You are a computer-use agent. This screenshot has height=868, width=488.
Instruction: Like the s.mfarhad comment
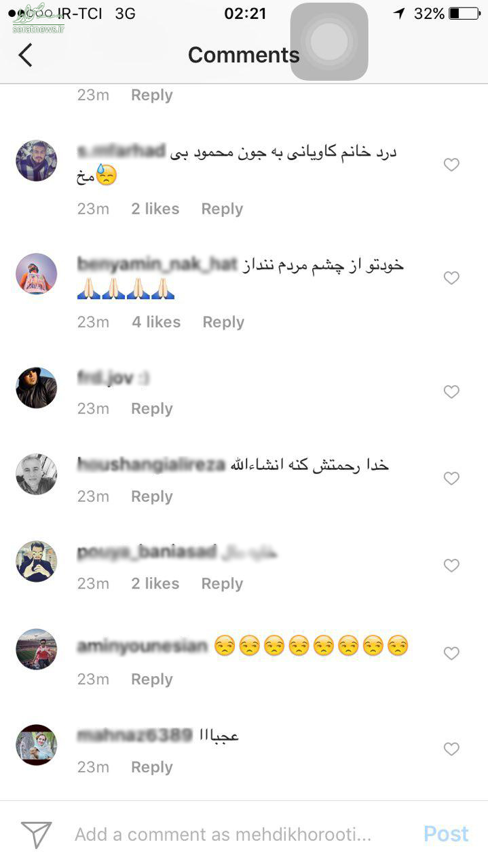[x=451, y=165]
